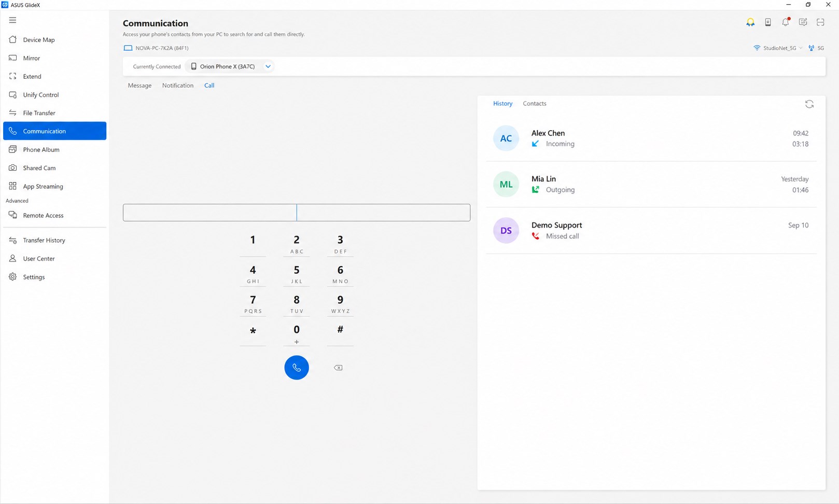Click the File Transfer arrows icon

[x=13, y=113]
